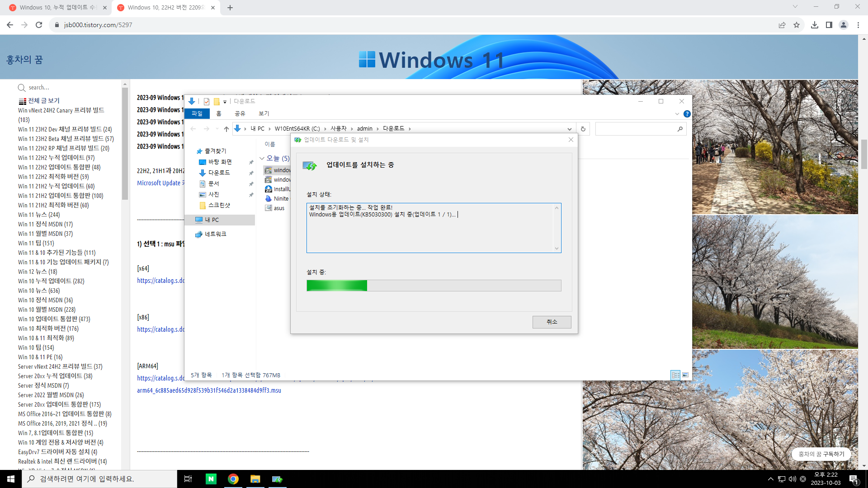The image size is (868, 488).
Task: Open a new Chrome tab
Action: point(230,8)
